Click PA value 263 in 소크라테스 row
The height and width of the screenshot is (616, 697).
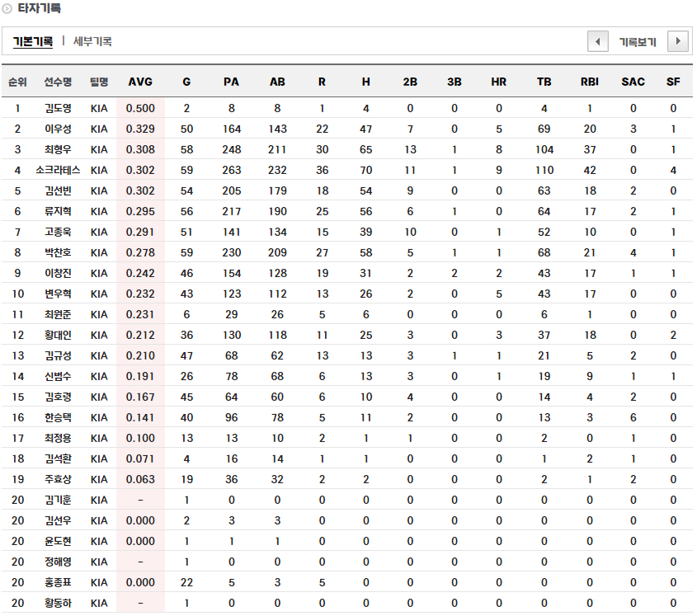(232, 170)
